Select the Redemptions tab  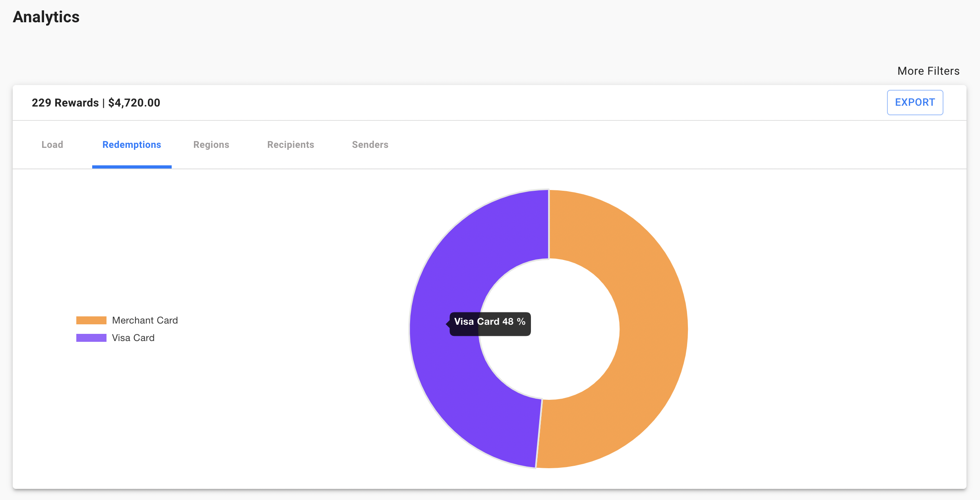(132, 145)
